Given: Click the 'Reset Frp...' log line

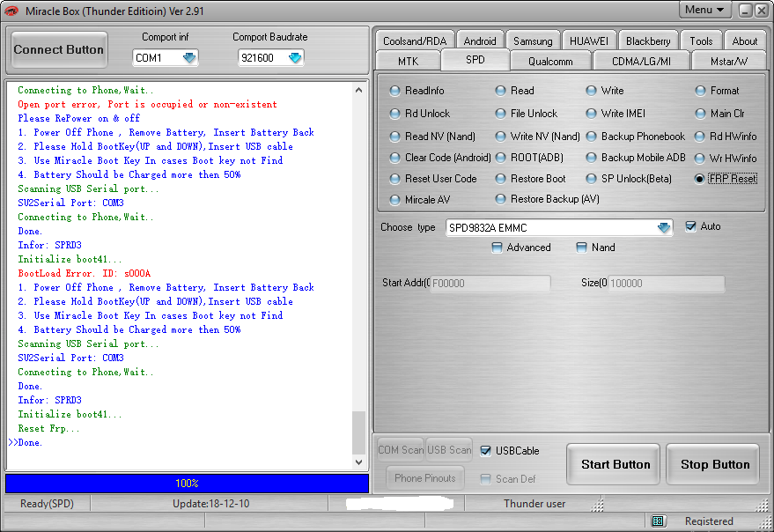Looking at the screenshot, I should 48,428.
